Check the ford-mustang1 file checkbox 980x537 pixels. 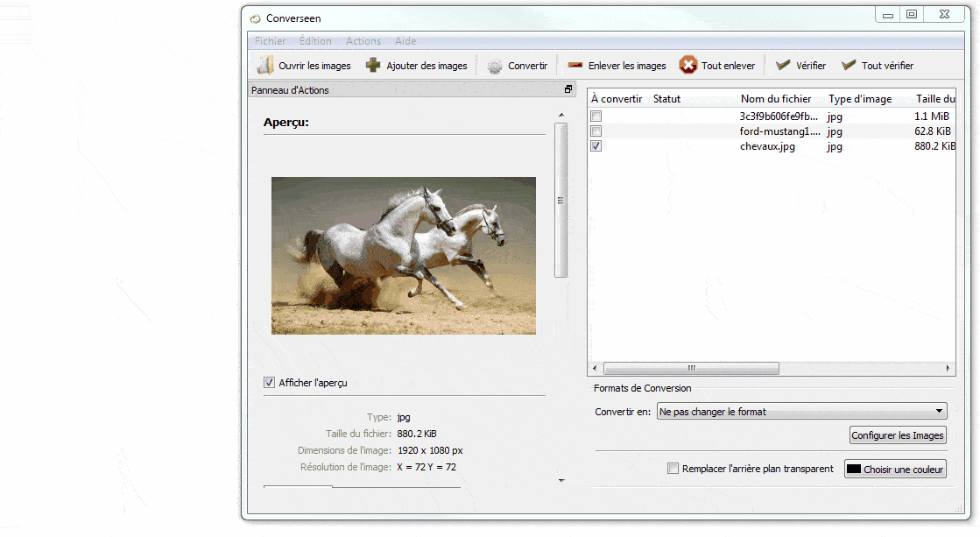[596, 131]
